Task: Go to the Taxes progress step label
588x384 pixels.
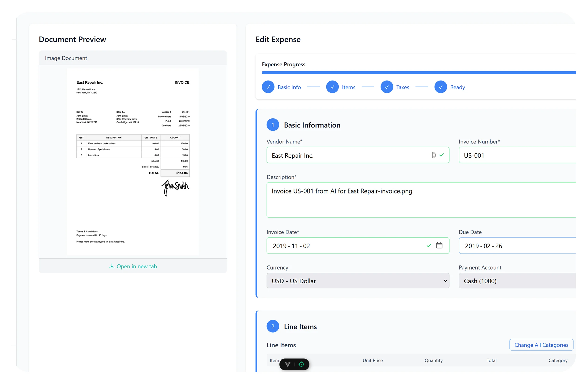Action: (x=403, y=87)
